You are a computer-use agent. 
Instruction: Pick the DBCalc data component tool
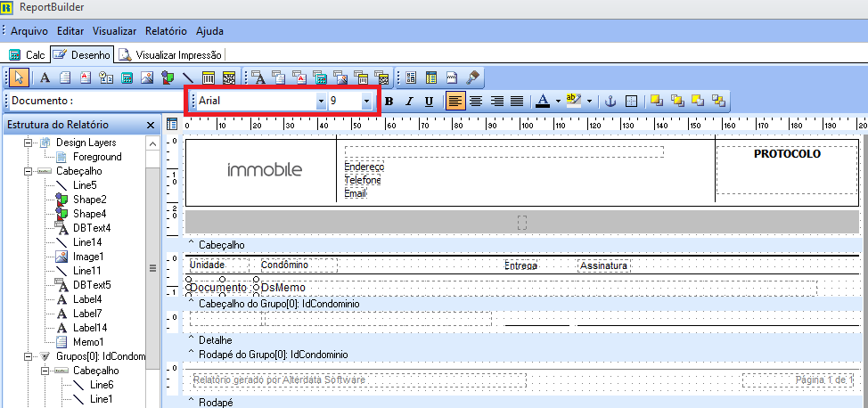click(319, 78)
